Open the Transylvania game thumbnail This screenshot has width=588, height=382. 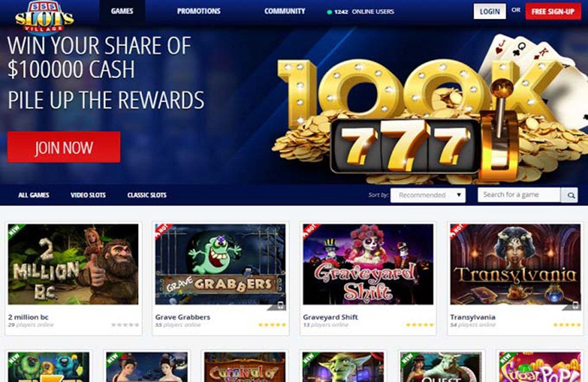click(x=515, y=264)
